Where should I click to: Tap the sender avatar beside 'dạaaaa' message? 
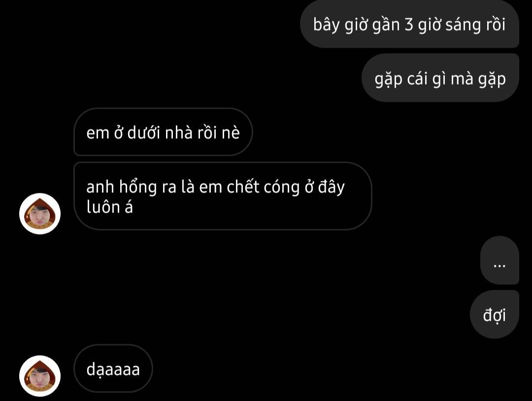click(40, 376)
